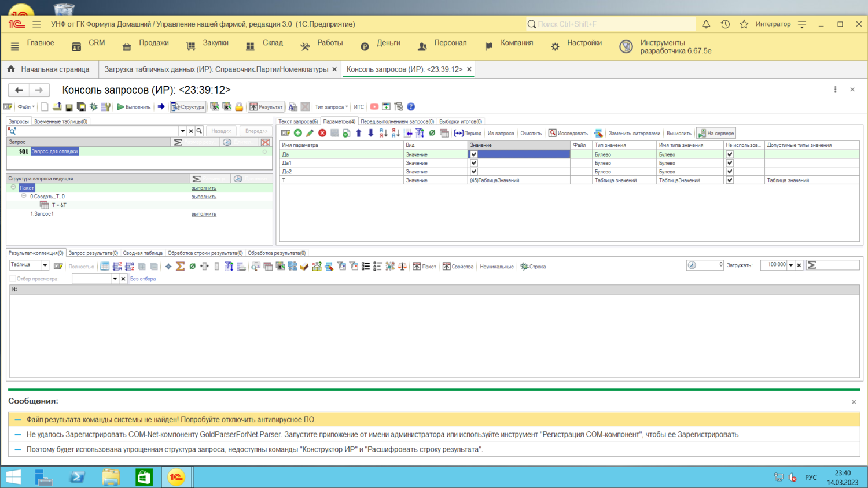Open help with blue question icon
The width and height of the screenshot is (868, 488).
411,107
